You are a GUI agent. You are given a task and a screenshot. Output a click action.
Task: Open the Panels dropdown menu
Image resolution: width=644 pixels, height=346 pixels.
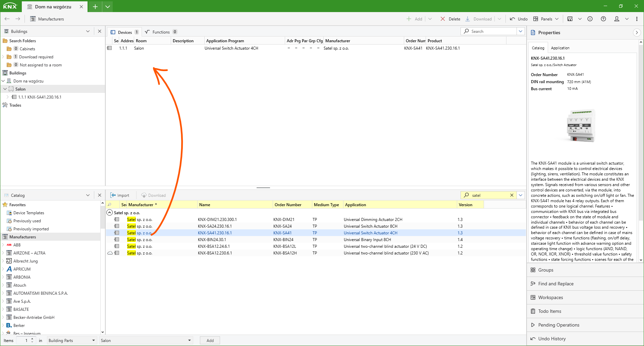click(x=546, y=19)
